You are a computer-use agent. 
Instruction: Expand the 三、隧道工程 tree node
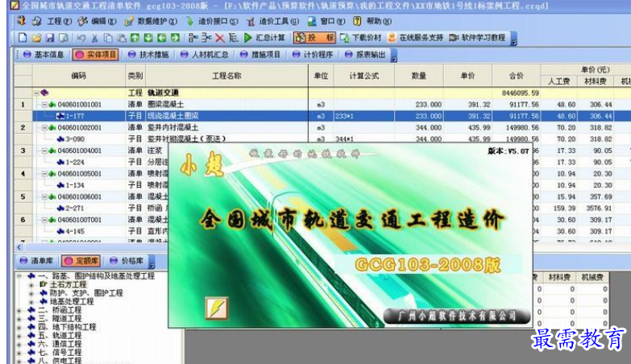(19, 319)
